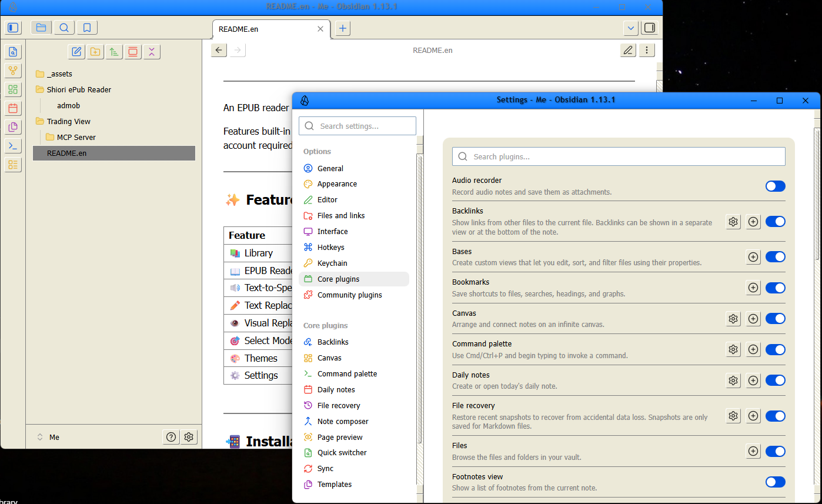Select Hotkeys in settings sidebar
Image resolution: width=822 pixels, height=504 pixels.
click(354, 248)
